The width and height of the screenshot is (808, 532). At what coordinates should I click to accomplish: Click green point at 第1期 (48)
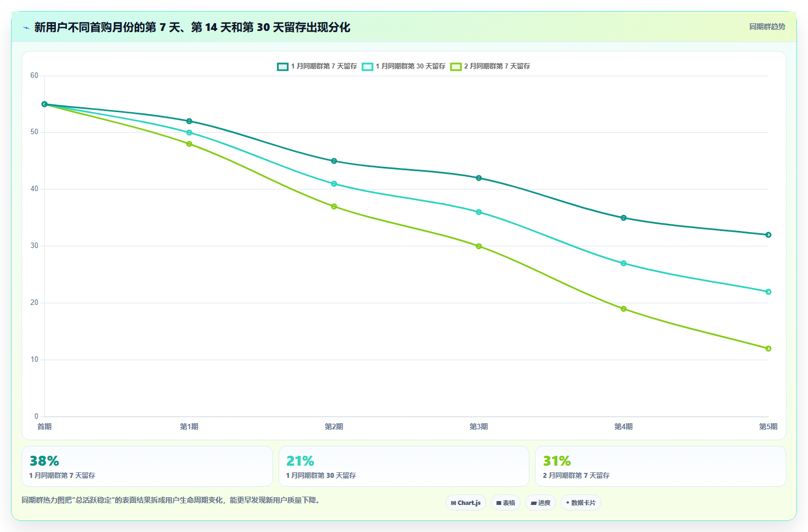coord(189,144)
